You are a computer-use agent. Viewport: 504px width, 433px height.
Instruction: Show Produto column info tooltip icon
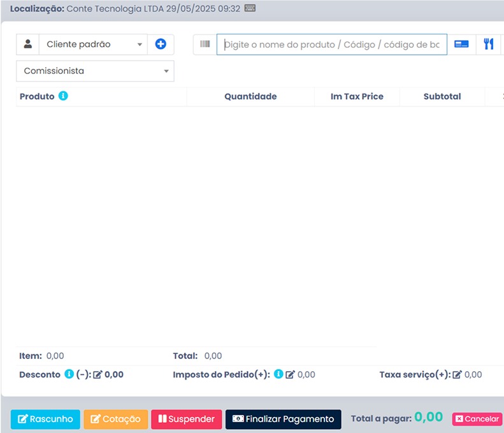coord(63,96)
